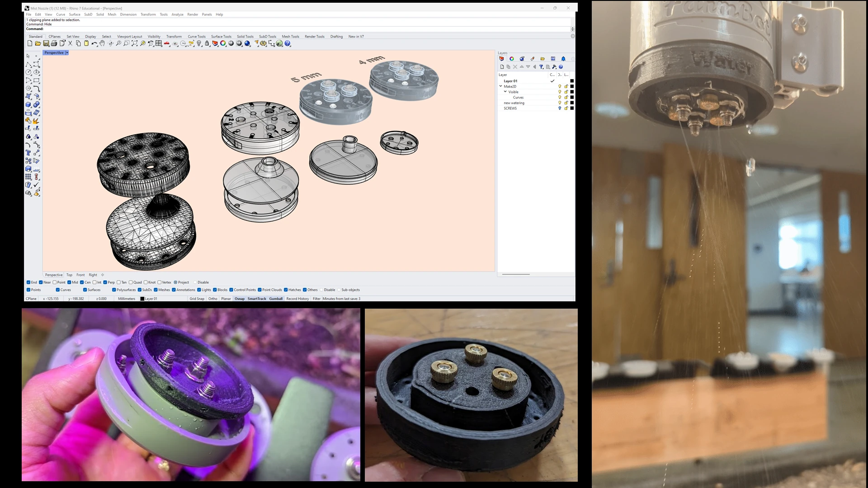Open the CPlane coordinate mode selector

[x=31, y=299]
